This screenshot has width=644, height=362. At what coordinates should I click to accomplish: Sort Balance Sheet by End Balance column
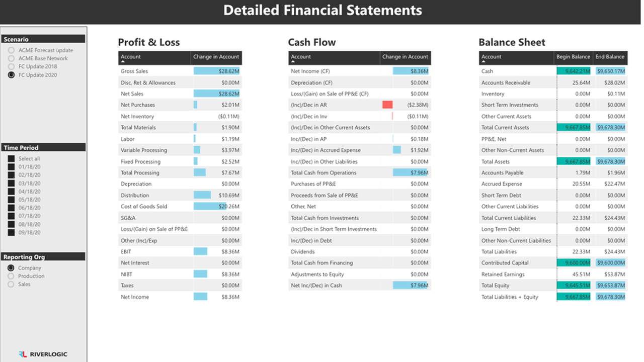610,57
